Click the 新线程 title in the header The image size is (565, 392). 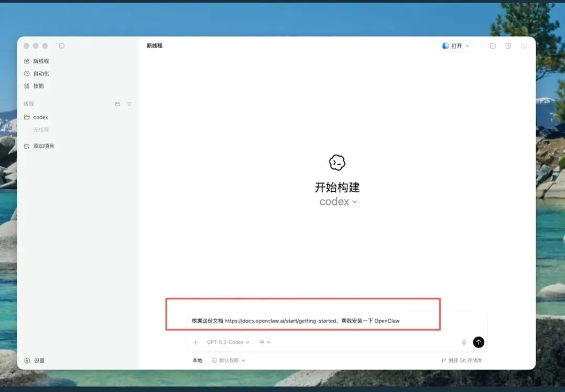pos(155,46)
